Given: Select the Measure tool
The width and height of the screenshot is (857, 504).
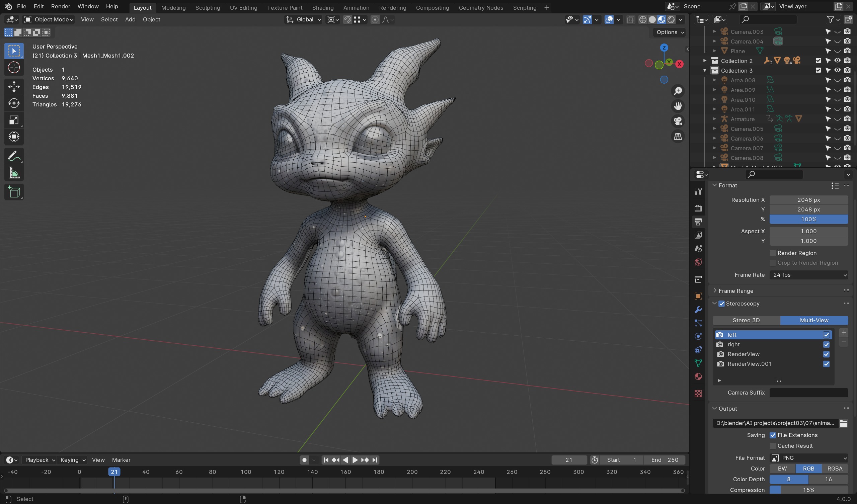Looking at the screenshot, I should click(x=14, y=173).
